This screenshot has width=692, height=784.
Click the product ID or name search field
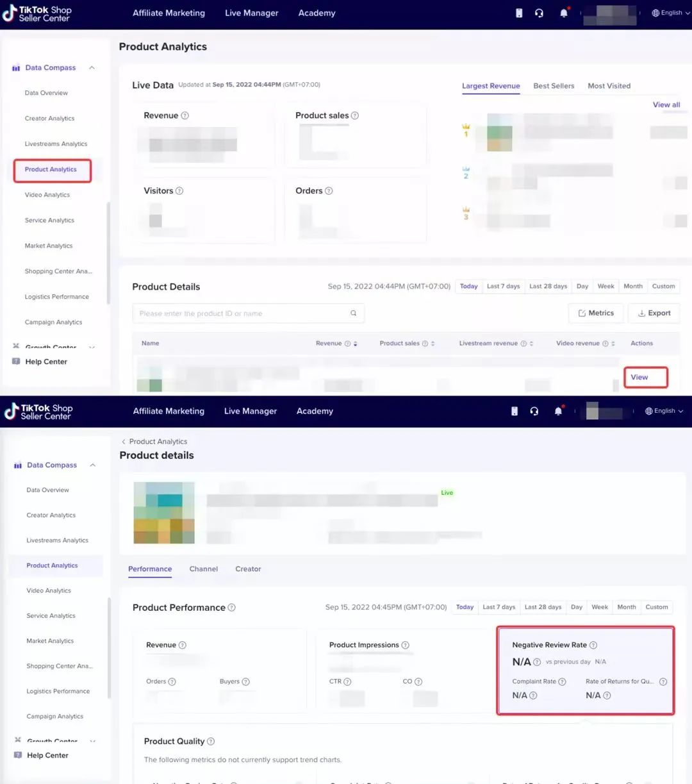click(240, 313)
